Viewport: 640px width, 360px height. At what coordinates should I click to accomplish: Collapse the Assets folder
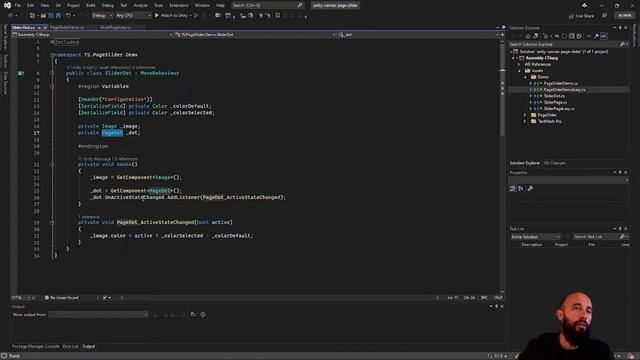(x=520, y=71)
